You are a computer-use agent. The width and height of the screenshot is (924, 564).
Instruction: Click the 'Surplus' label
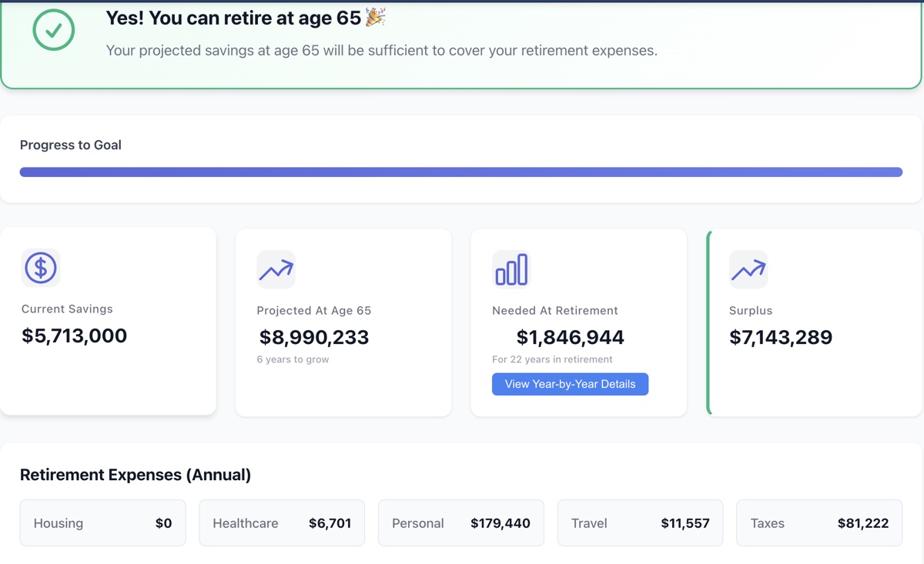pos(751,311)
